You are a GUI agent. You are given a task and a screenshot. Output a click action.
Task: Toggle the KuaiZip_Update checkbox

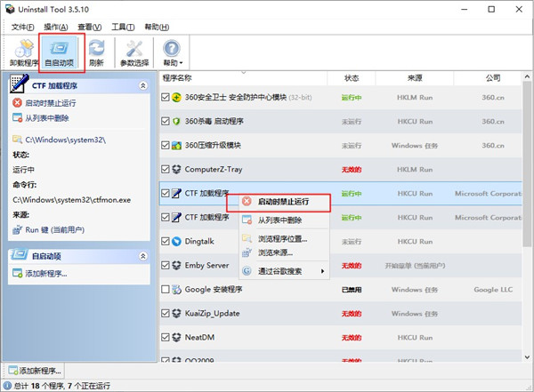166,313
